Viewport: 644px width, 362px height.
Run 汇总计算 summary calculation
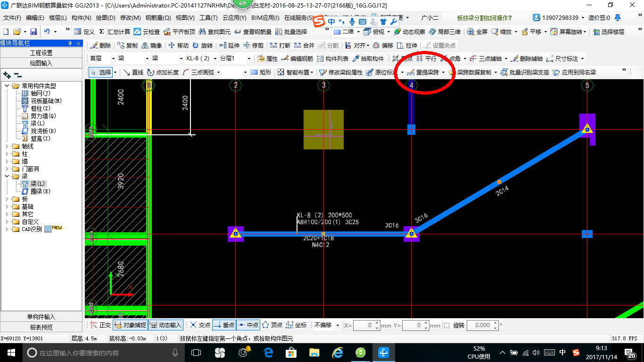pos(114,32)
